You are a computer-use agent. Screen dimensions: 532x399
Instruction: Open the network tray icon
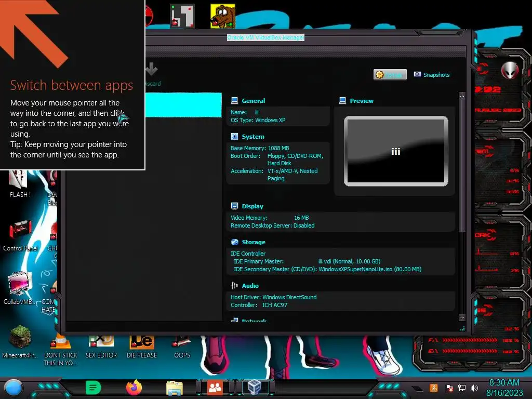pos(462,388)
